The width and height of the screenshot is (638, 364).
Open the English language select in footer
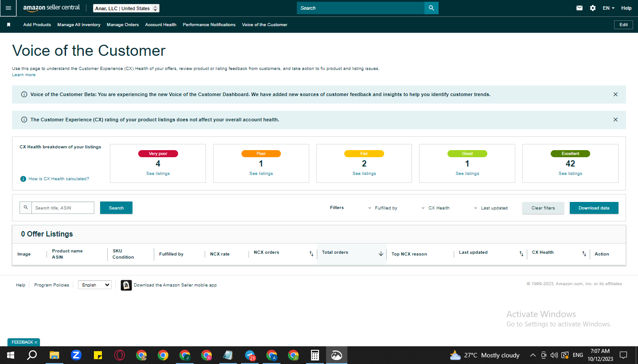[x=94, y=285]
